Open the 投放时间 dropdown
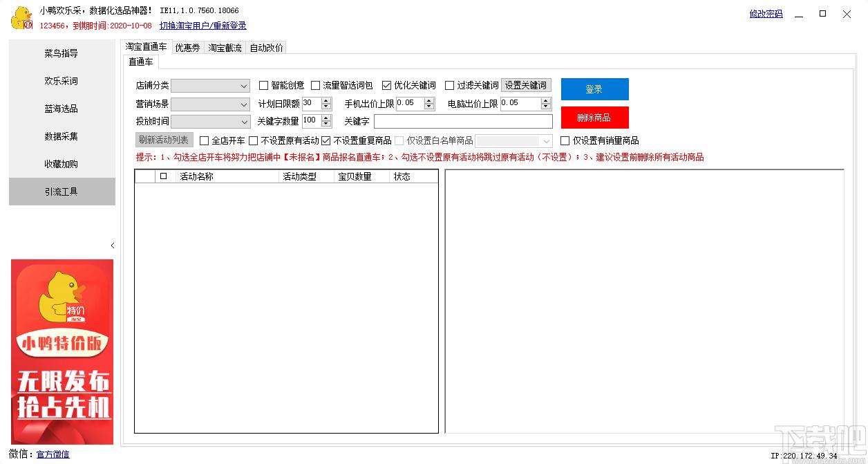The height and width of the screenshot is (464, 868). (x=211, y=122)
